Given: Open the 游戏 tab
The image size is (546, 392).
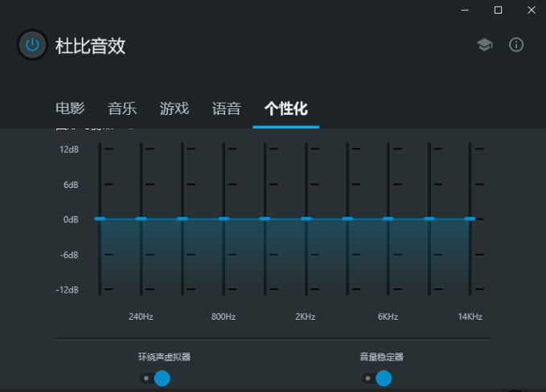Looking at the screenshot, I should pyautogui.click(x=174, y=108).
